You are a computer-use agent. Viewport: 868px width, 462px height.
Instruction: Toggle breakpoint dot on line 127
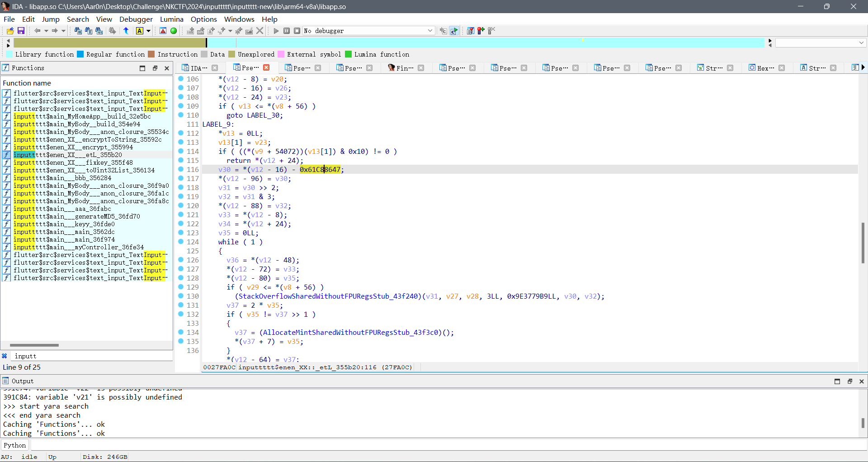[181, 269]
